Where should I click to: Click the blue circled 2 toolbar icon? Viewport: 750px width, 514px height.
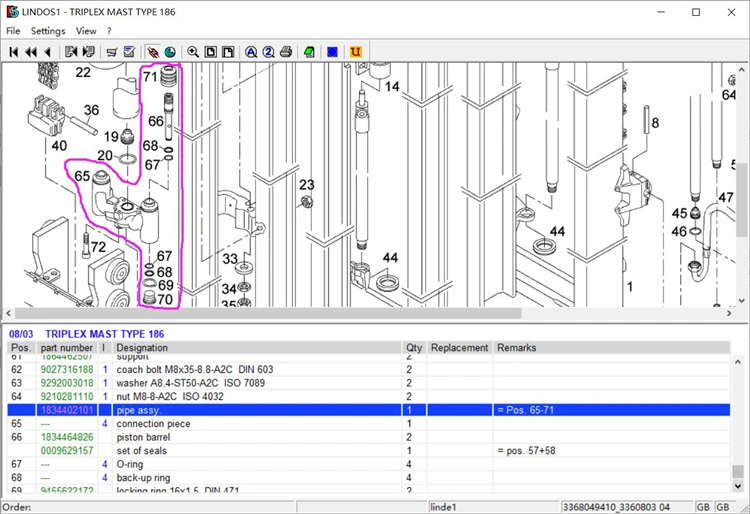coord(268,51)
